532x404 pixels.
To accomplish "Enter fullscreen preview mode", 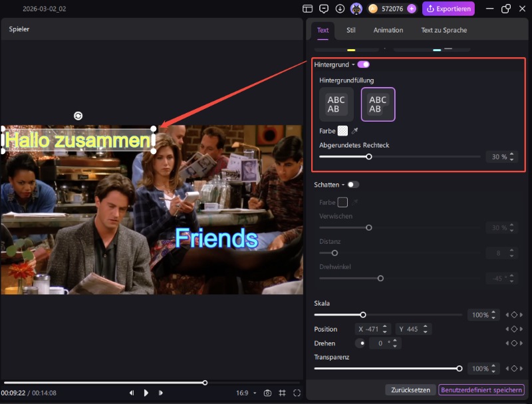I will (x=297, y=393).
